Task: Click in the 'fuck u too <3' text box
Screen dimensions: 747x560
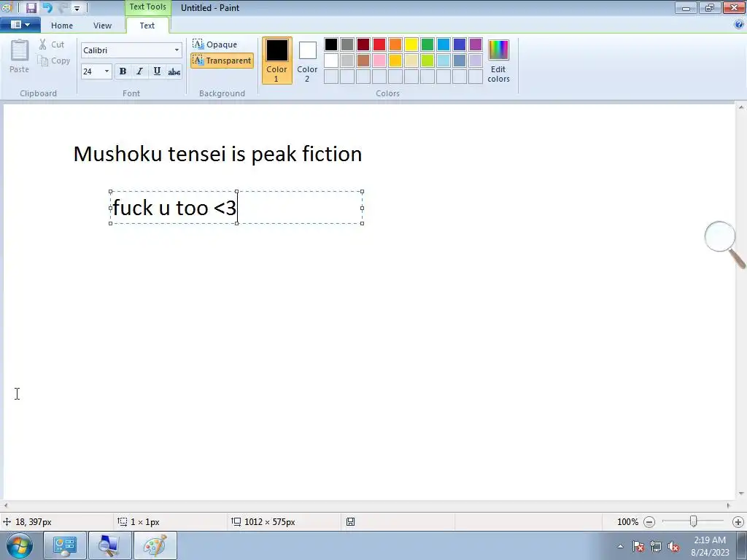Action: pyautogui.click(x=237, y=208)
